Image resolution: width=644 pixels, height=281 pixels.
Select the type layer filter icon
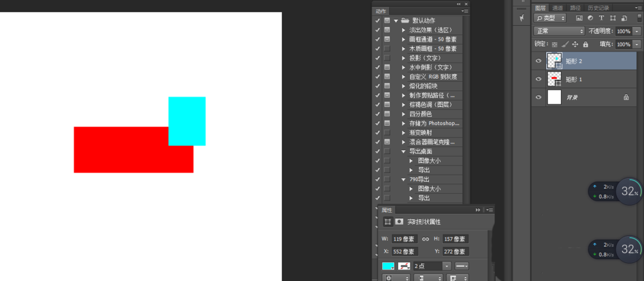click(x=601, y=18)
